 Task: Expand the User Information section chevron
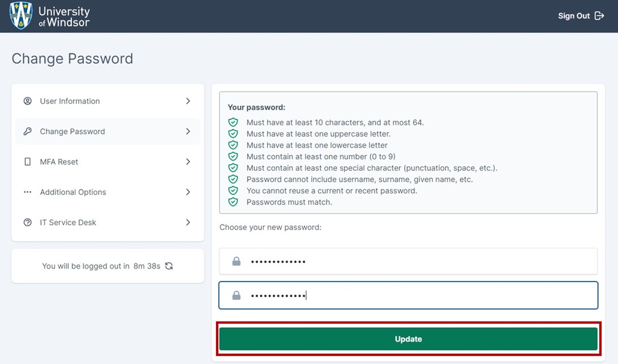click(x=188, y=101)
